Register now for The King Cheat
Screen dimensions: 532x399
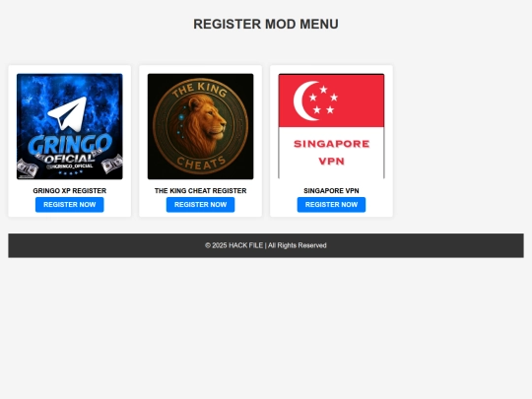pyautogui.click(x=201, y=205)
